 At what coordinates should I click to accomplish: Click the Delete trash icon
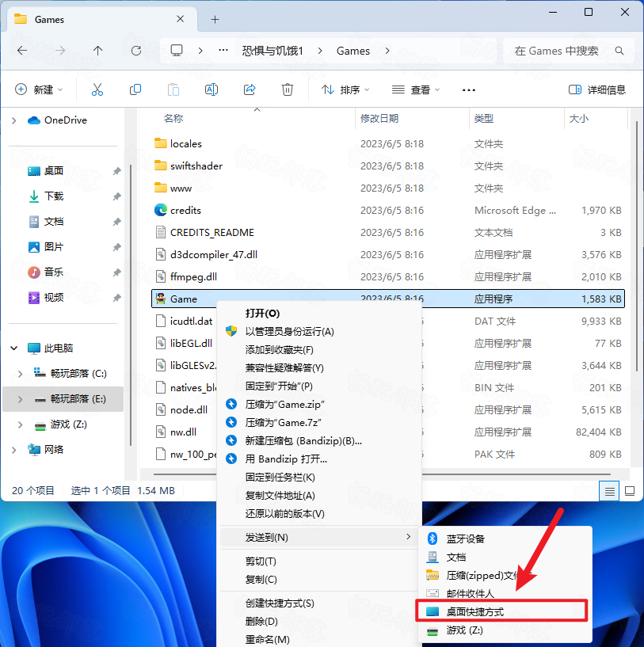click(288, 89)
